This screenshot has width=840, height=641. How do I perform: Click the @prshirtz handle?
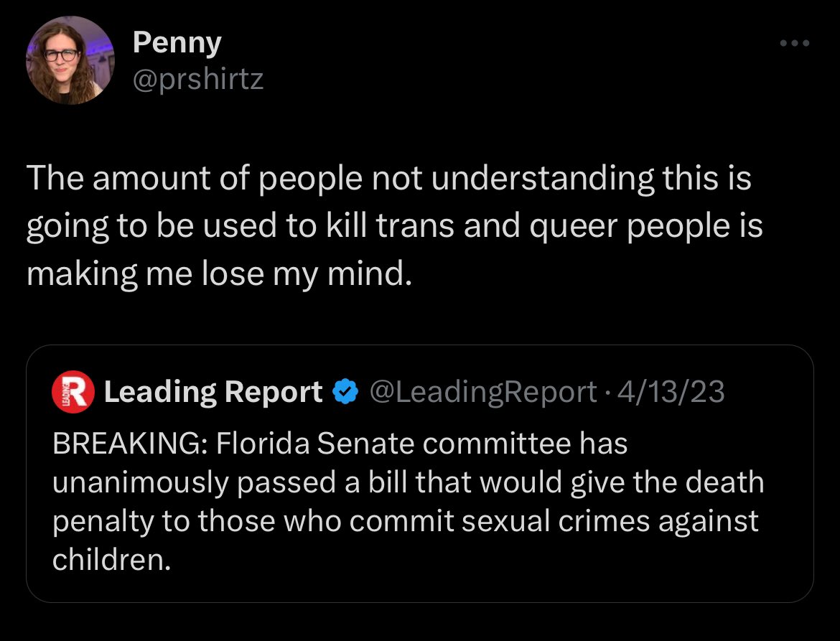pyautogui.click(x=198, y=78)
